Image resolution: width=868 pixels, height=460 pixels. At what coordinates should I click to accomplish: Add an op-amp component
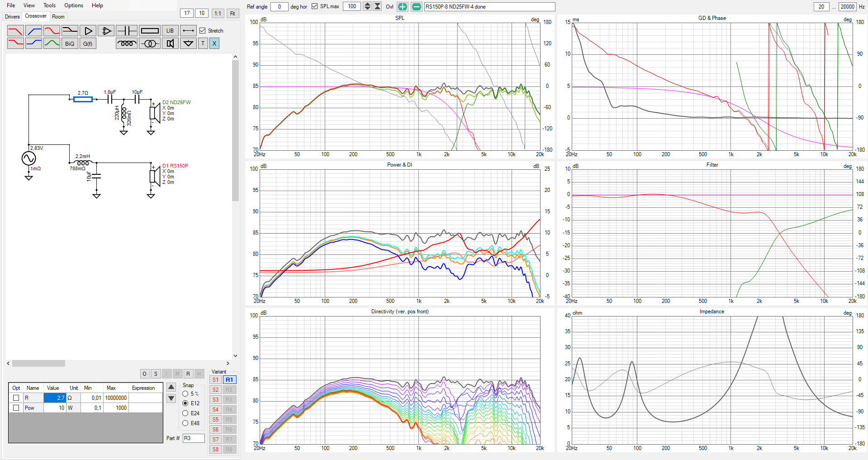[x=106, y=31]
